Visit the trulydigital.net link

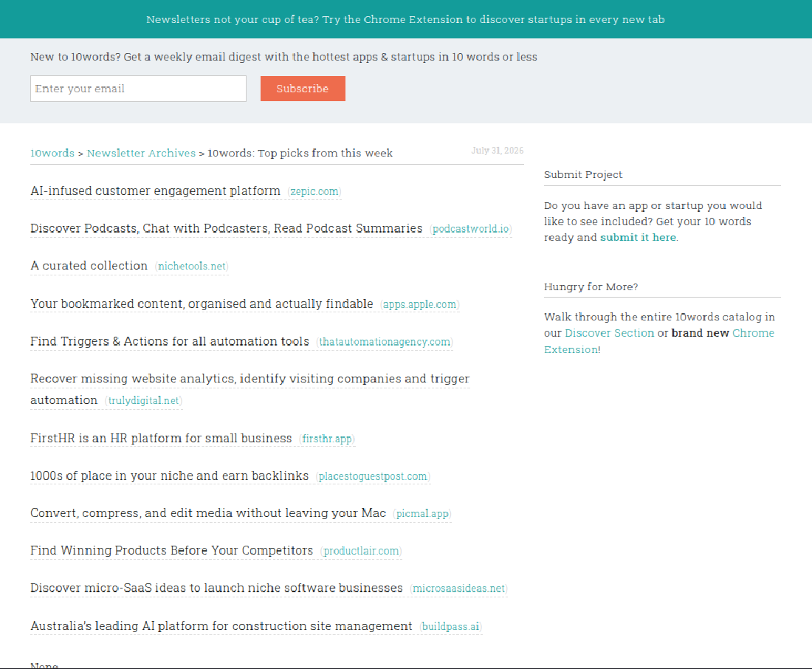tap(143, 400)
